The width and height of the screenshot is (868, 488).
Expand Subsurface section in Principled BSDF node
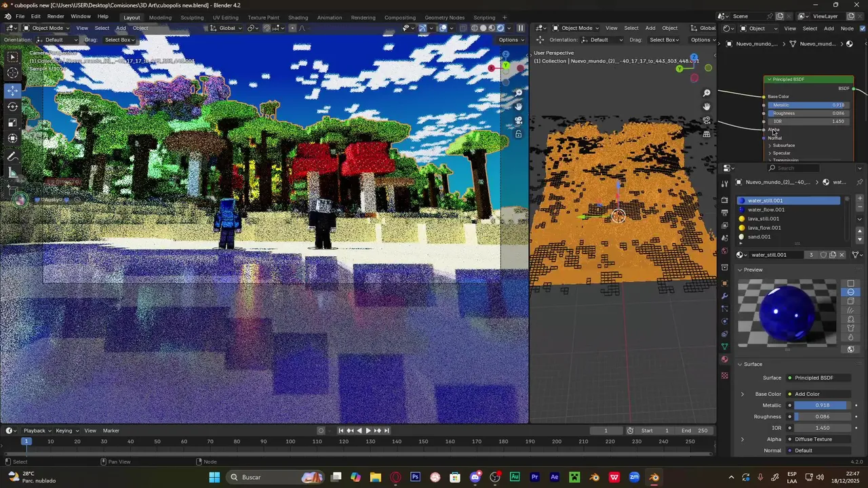[x=770, y=145]
